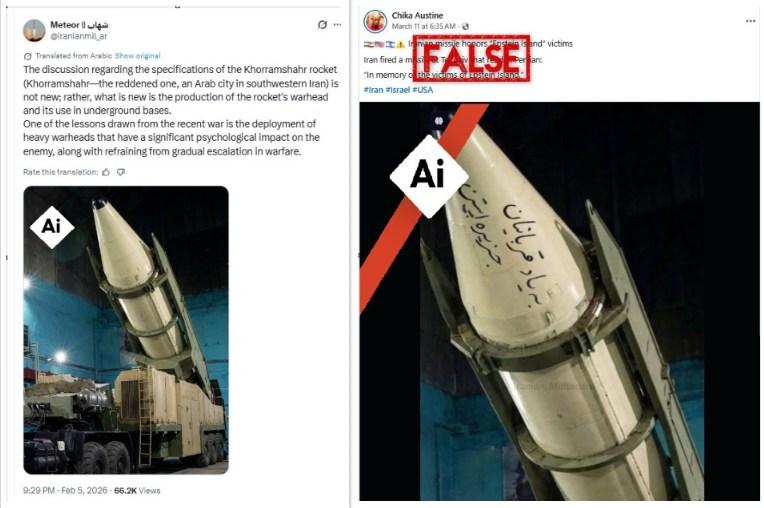
Task: Open the @iranianmil_ar handle
Action: (x=78, y=36)
